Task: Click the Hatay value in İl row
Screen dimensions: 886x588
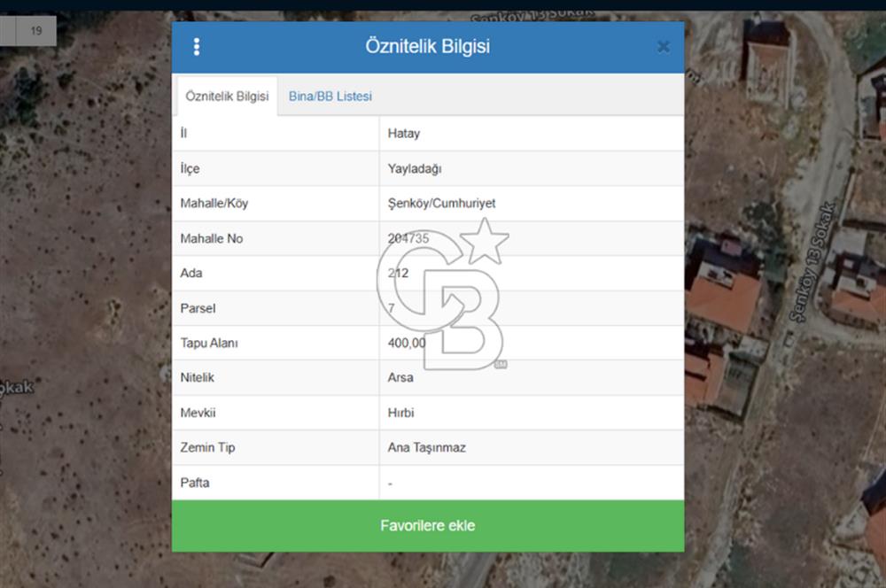Action: coord(404,134)
